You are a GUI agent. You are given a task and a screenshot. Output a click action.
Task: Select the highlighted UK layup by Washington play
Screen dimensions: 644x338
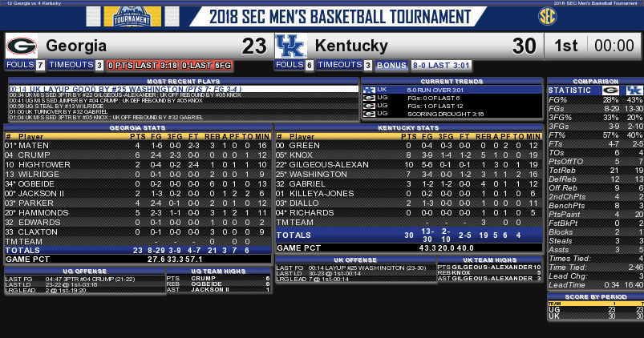coord(184,89)
